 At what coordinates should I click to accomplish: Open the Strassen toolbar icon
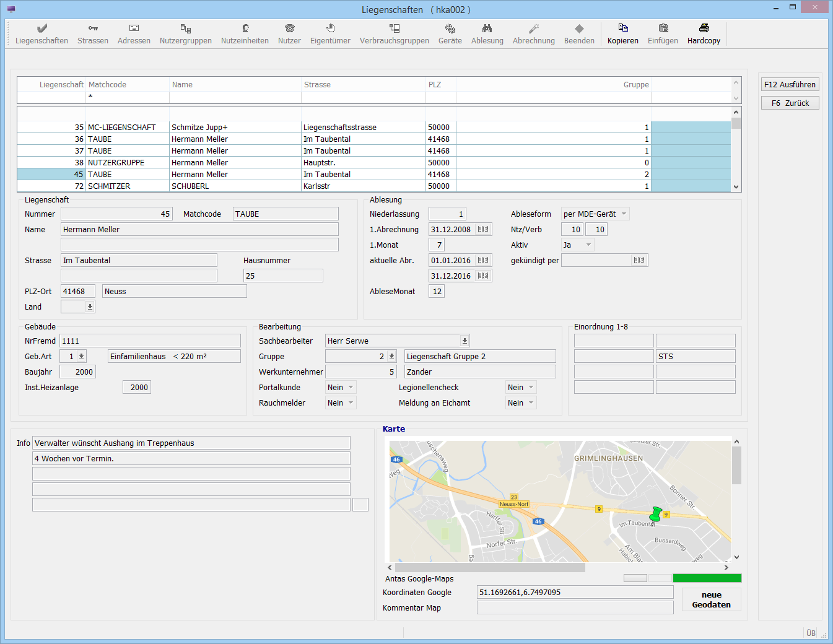[93, 28]
